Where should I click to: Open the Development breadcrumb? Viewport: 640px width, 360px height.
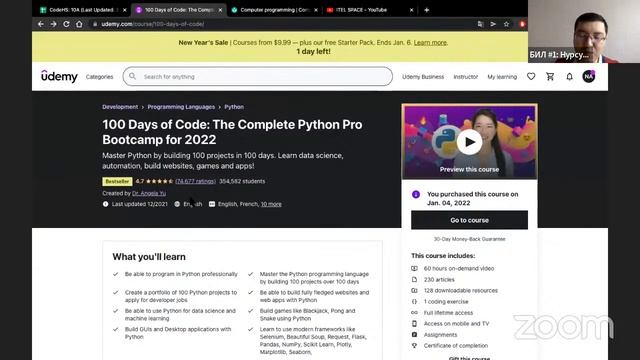click(x=120, y=107)
